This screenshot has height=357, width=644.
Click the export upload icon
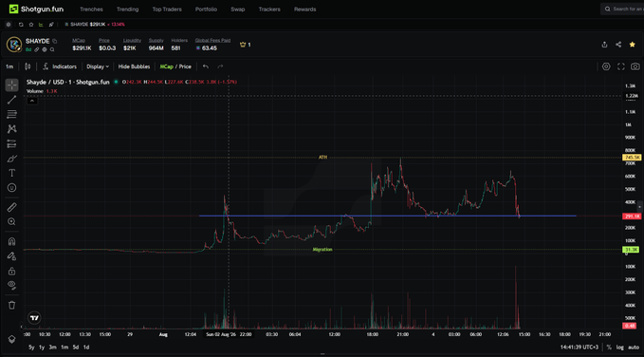[604, 45]
